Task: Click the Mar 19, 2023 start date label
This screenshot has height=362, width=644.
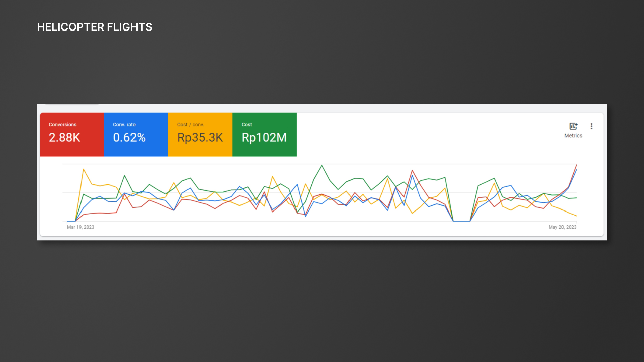Action: pyautogui.click(x=80, y=227)
